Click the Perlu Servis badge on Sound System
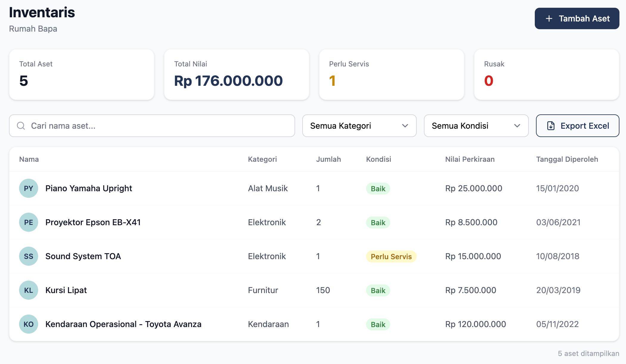This screenshot has width=626, height=364. (x=391, y=256)
